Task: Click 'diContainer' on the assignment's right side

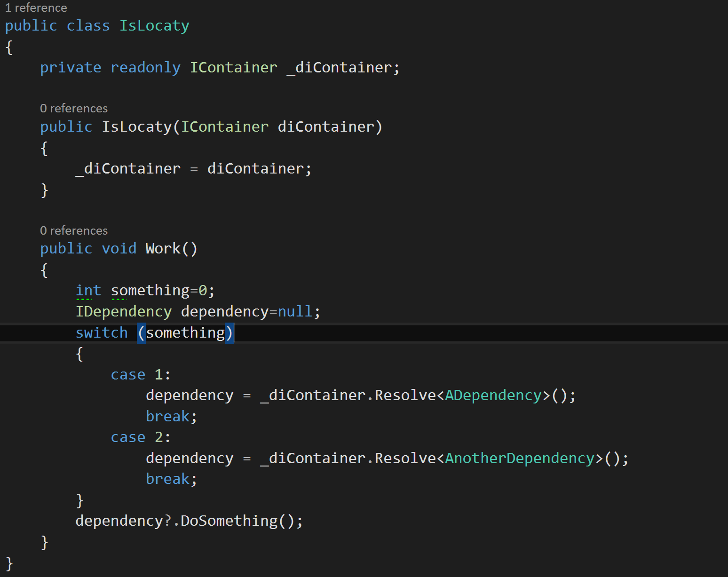Action: (x=256, y=169)
